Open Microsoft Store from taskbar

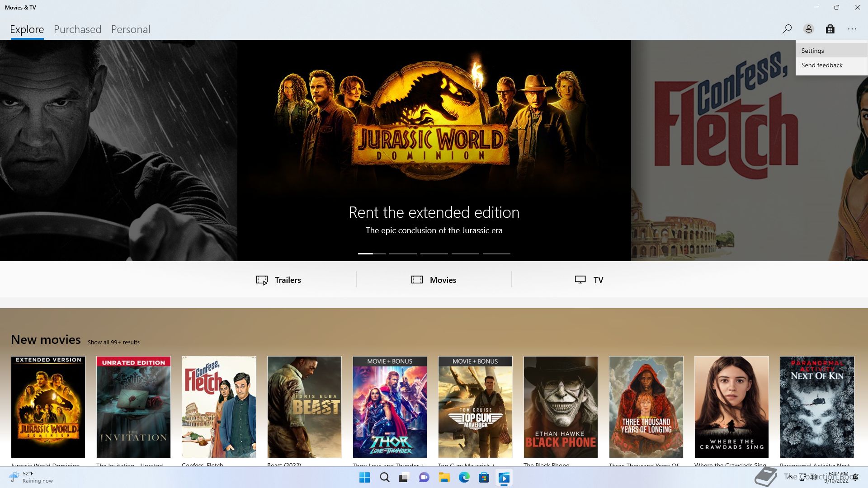[x=484, y=478]
